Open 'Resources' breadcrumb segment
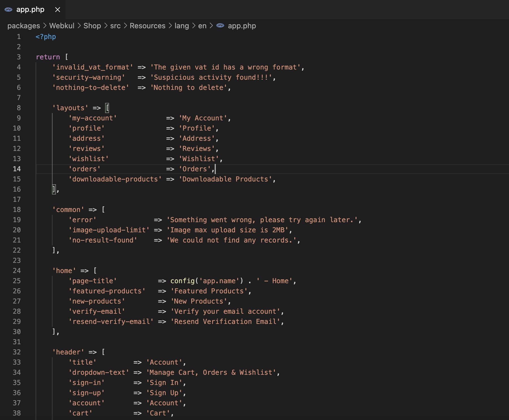Screen dimensions: 509x420 click(x=147, y=26)
